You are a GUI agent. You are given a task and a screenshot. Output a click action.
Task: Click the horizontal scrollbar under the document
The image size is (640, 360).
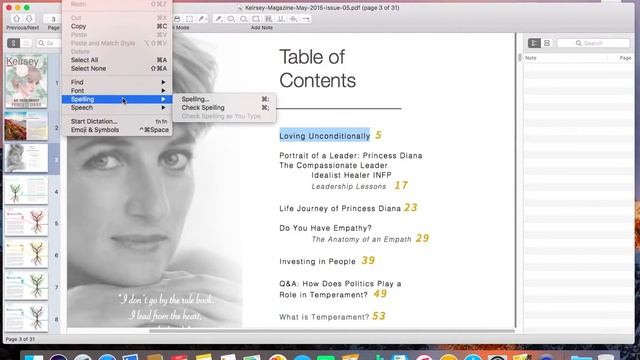click(331, 331)
